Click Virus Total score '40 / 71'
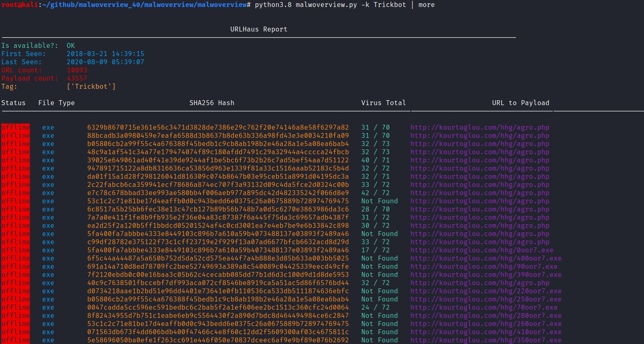 click(375, 160)
